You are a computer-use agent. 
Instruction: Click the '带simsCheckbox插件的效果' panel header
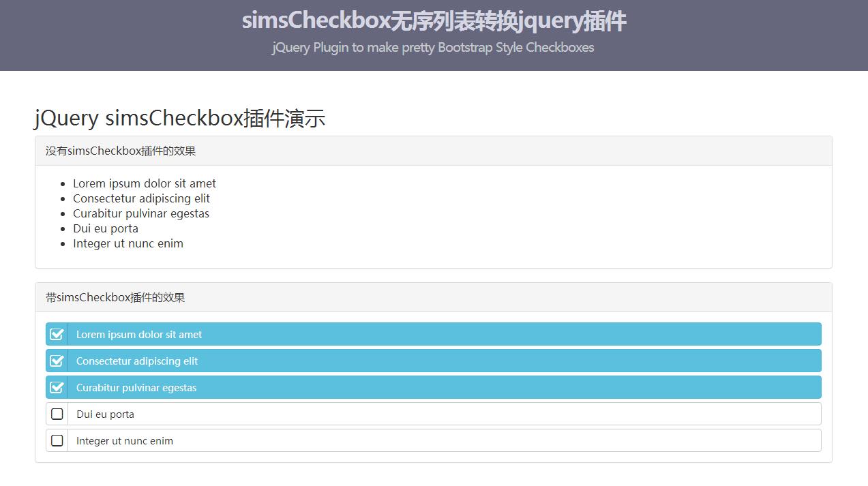click(434, 297)
